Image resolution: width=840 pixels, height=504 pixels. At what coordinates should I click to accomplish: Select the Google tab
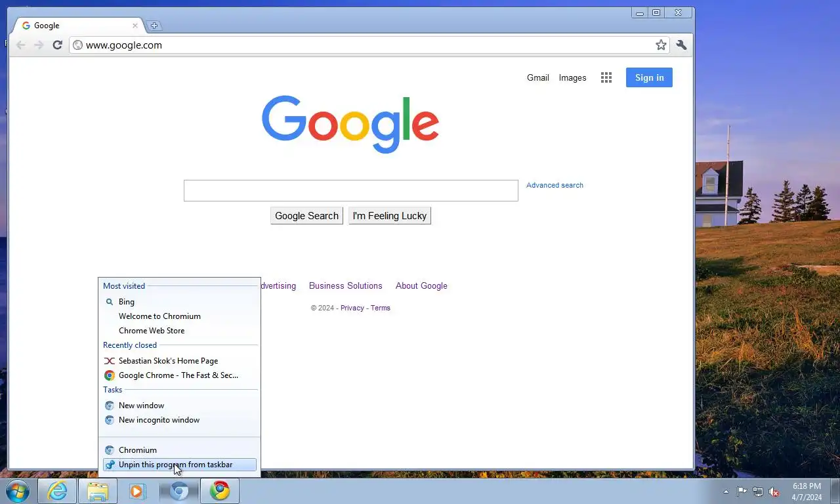[79, 26]
